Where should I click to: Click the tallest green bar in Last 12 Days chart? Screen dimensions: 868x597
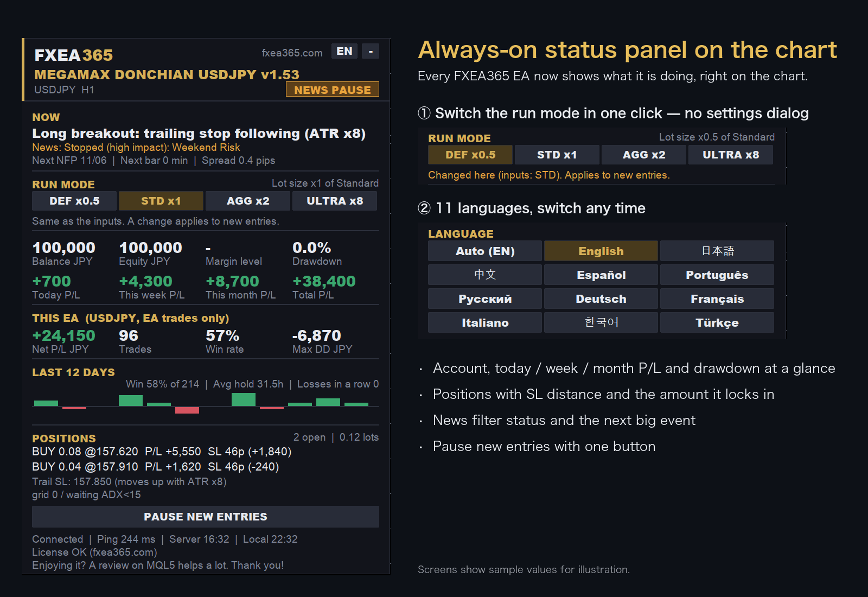[244, 399]
